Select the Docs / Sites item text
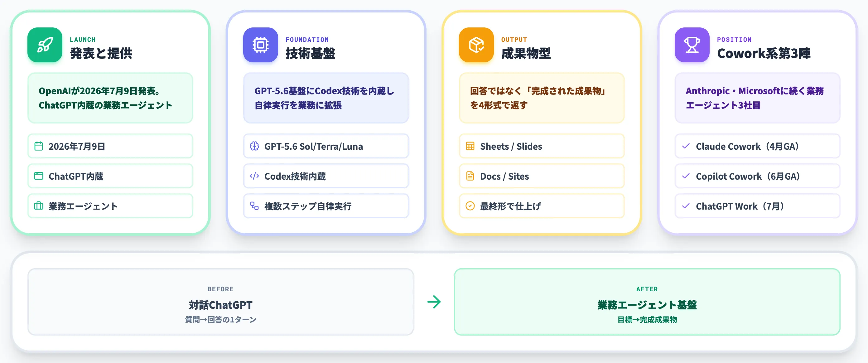Image resolution: width=868 pixels, height=363 pixels. tap(504, 176)
